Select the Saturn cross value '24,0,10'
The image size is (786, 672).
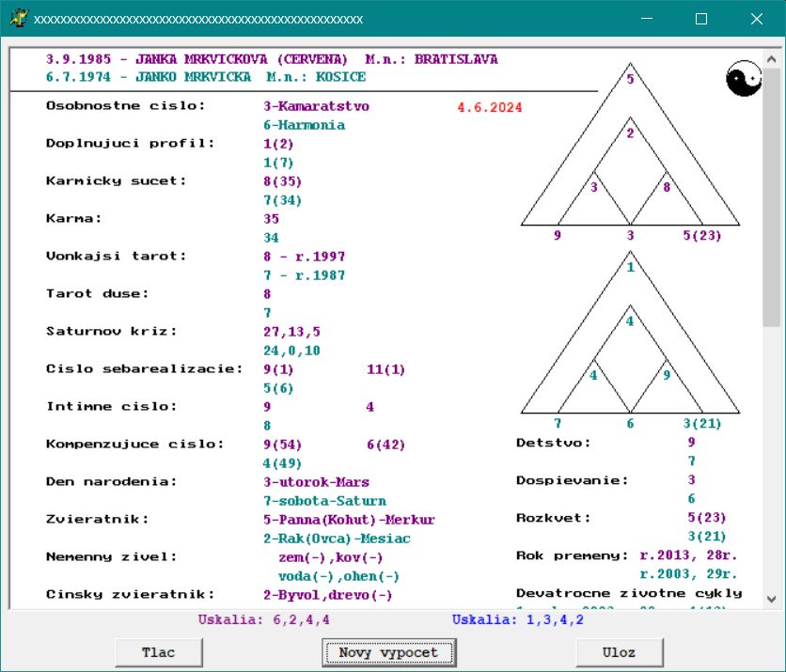(291, 351)
